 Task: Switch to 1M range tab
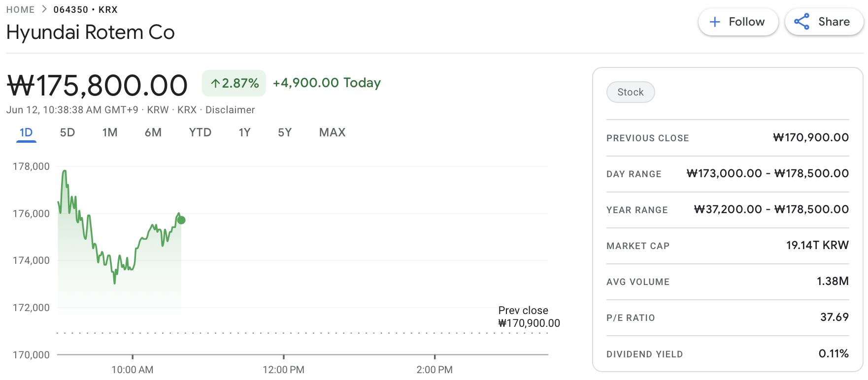coord(110,132)
